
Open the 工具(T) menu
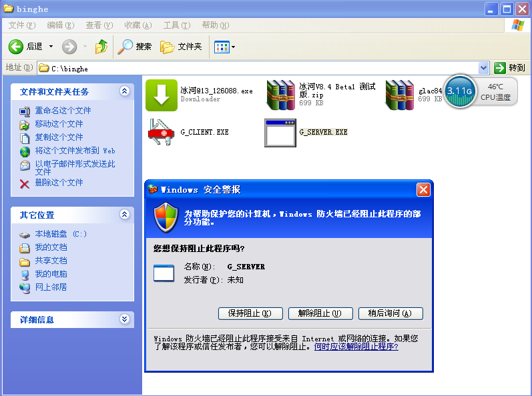click(x=177, y=25)
